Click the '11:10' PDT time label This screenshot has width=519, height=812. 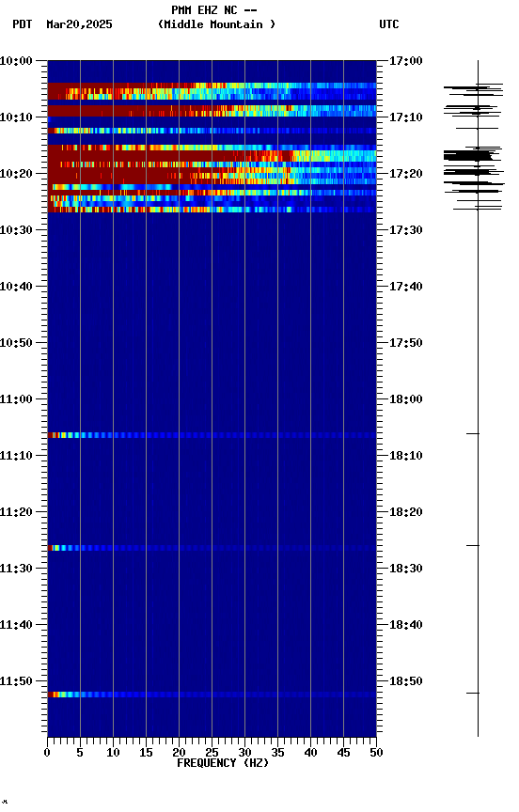pyautogui.click(x=16, y=456)
